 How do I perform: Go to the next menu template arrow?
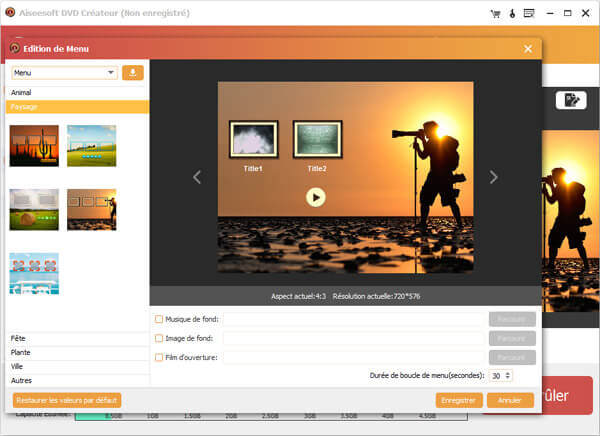(x=493, y=177)
